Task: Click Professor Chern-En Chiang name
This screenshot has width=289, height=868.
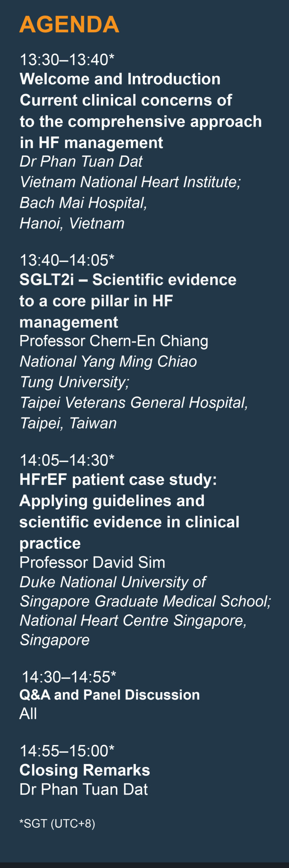Action: 114,341
